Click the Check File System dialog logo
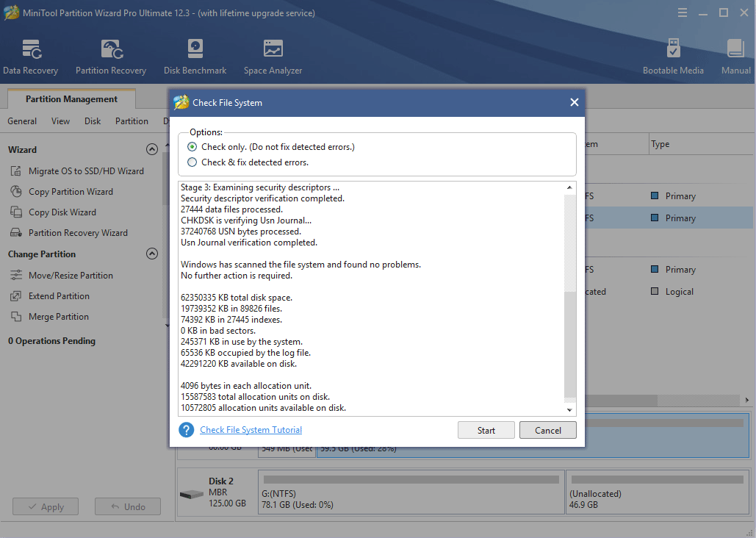Viewport: 756px width, 538px height. [181, 102]
